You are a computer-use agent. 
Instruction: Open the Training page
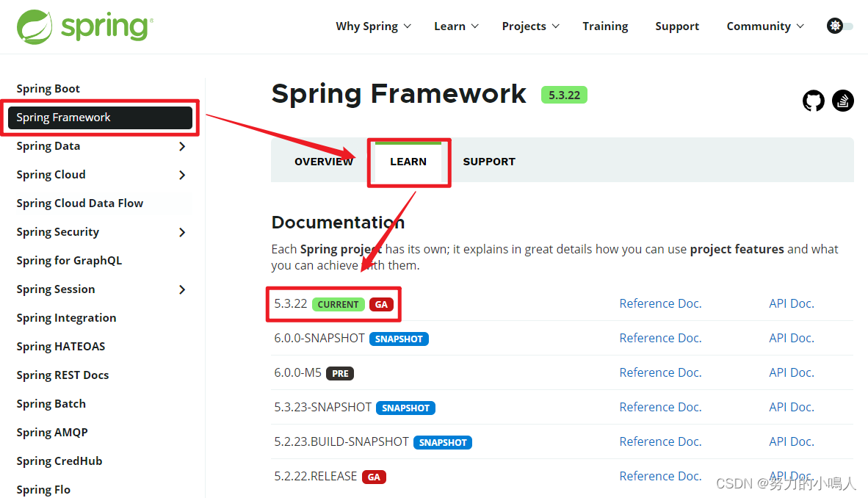[605, 26]
